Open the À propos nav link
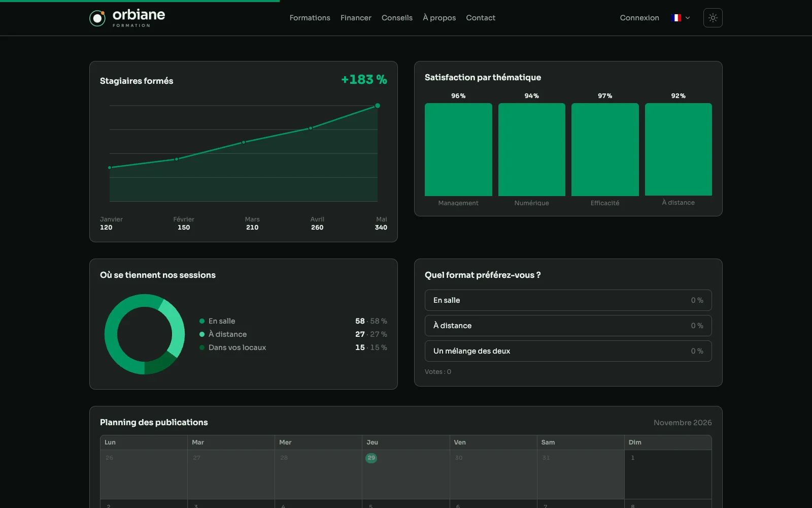This screenshot has width=812, height=508. [439, 18]
